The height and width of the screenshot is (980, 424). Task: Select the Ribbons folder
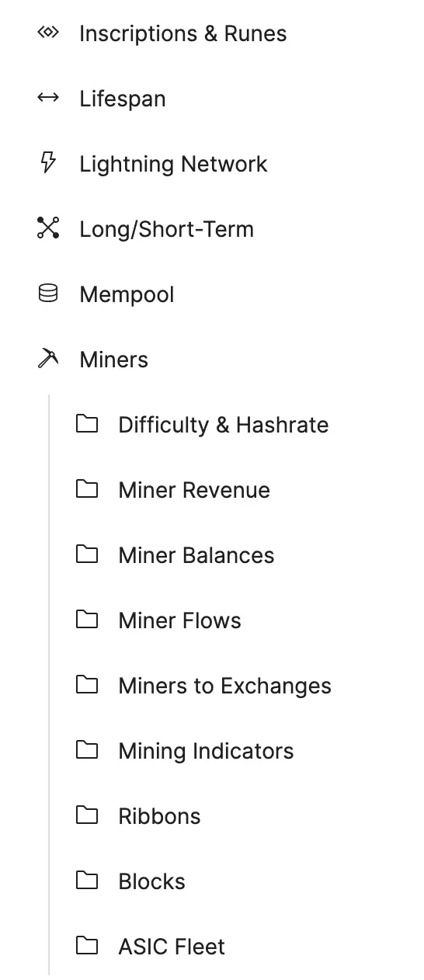click(159, 816)
